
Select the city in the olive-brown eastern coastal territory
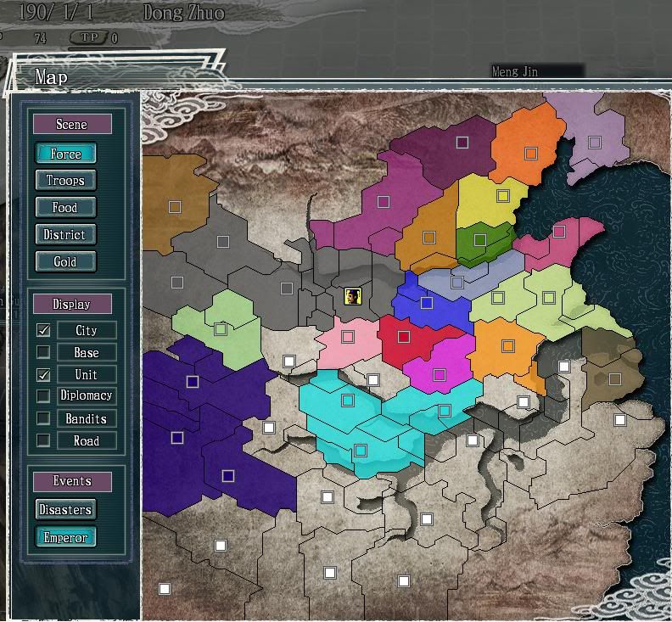pos(615,379)
